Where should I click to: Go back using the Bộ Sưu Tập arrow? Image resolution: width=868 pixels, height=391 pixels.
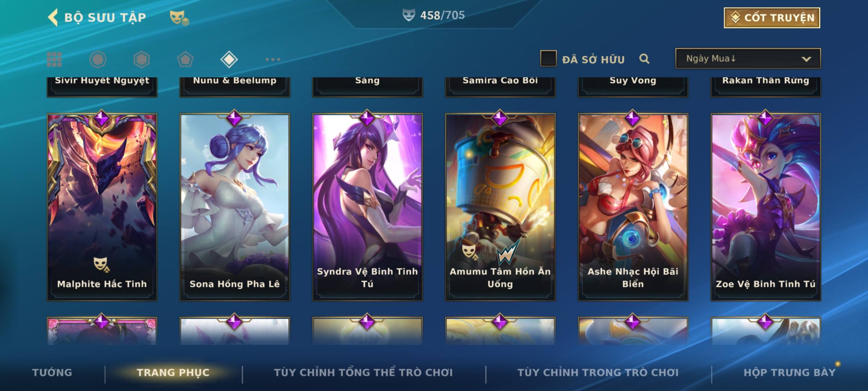53,17
